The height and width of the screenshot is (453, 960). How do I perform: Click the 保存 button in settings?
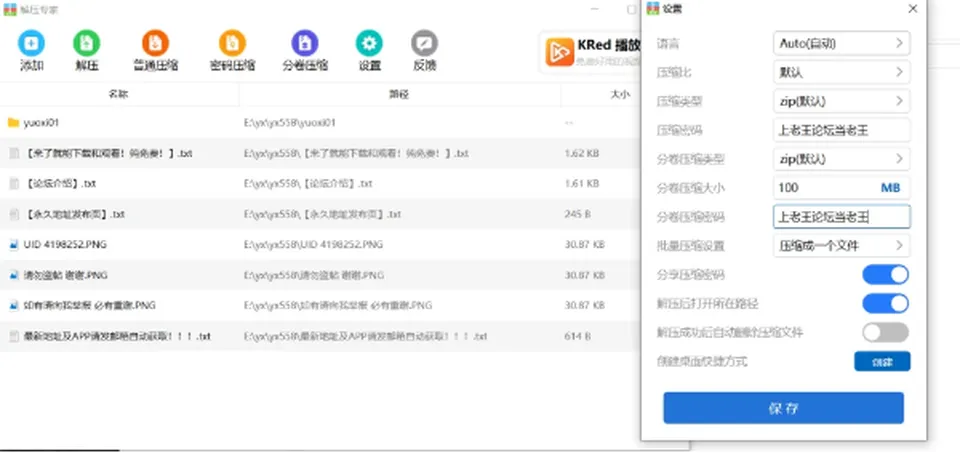[x=783, y=408]
